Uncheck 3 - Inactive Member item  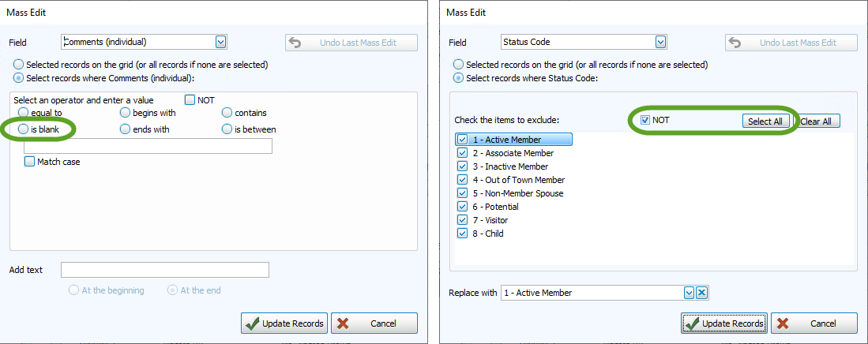[x=463, y=166]
